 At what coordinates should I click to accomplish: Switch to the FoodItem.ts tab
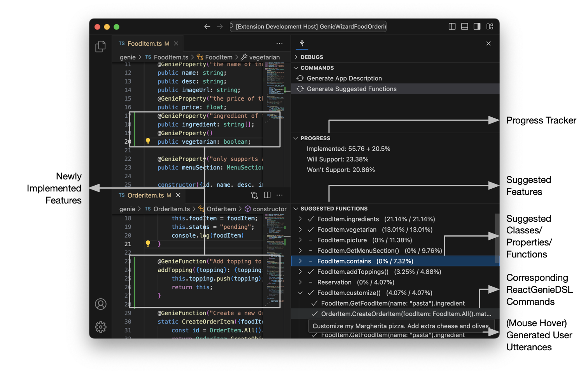pos(144,43)
